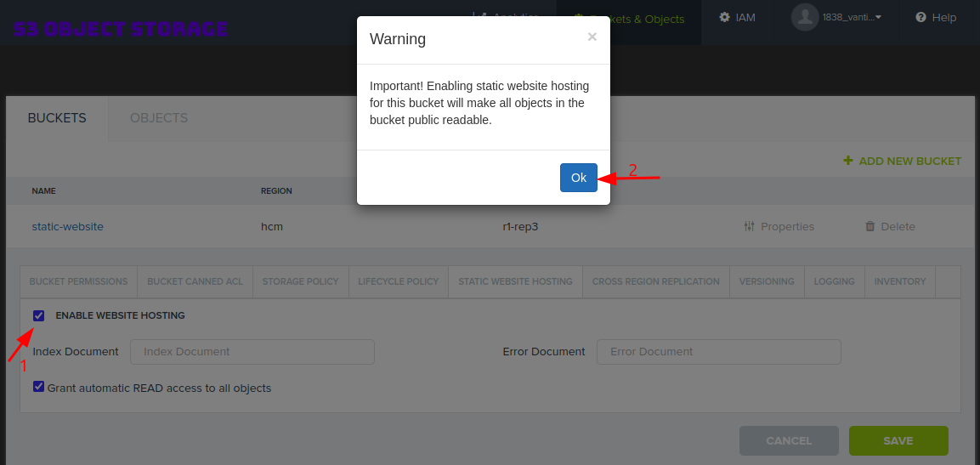Uncheck Grant automatic READ access checkbox
Image resolution: width=980 pixels, height=465 pixels.
click(39, 387)
